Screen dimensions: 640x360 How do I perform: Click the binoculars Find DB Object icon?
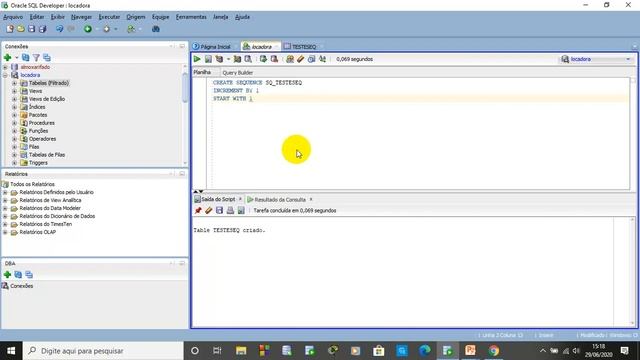[156, 29]
